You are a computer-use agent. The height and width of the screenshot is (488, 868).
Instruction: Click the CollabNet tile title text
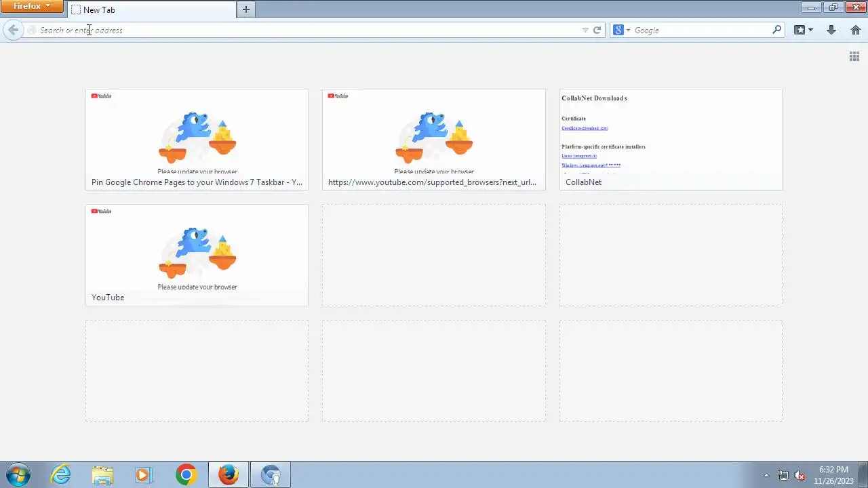(583, 182)
